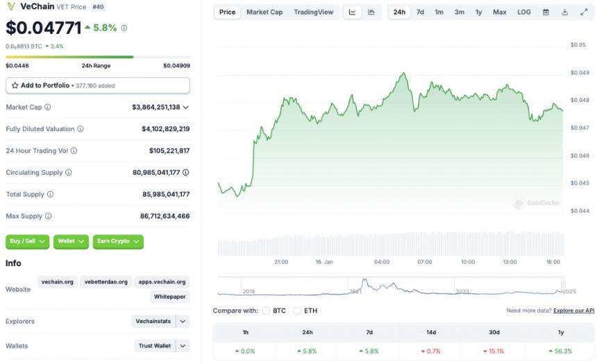
Task: Switch to the line chart view icon
Action: tap(352, 12)
